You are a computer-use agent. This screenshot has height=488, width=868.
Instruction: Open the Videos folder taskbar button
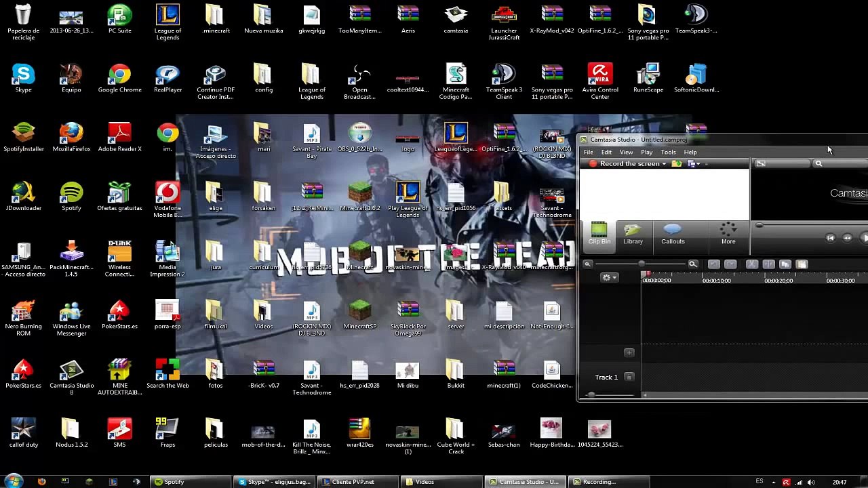click(443, 482)
